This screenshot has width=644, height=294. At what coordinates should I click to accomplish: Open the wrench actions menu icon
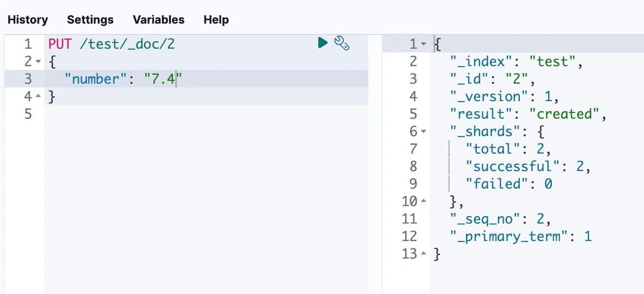click(x=341, y=43)
